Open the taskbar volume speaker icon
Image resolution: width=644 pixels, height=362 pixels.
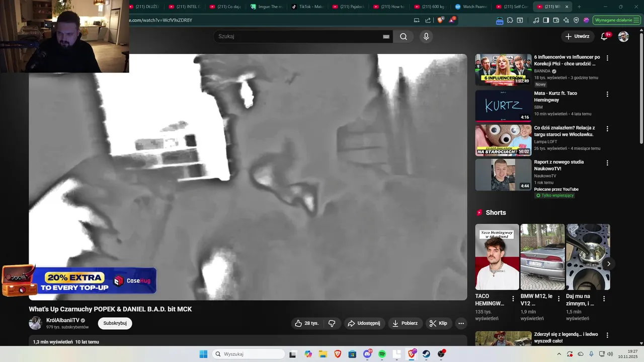610,354
